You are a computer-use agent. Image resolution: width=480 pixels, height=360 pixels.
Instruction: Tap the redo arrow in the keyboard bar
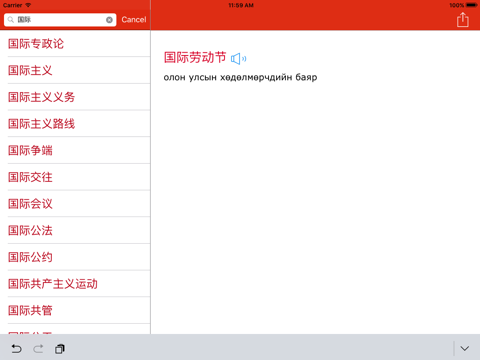tap(38, 349)
